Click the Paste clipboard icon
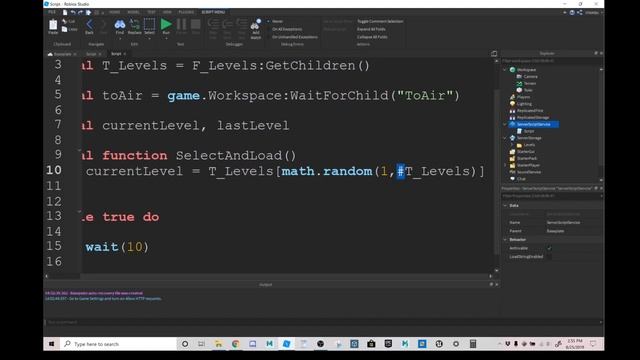This screenshot has height=360, width=640. point(53,25)
